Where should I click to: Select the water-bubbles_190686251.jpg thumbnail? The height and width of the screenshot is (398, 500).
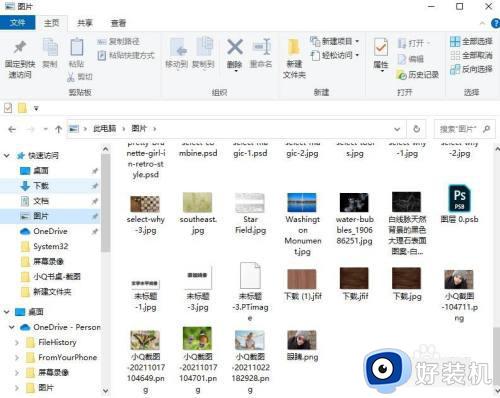pos(354,203)
